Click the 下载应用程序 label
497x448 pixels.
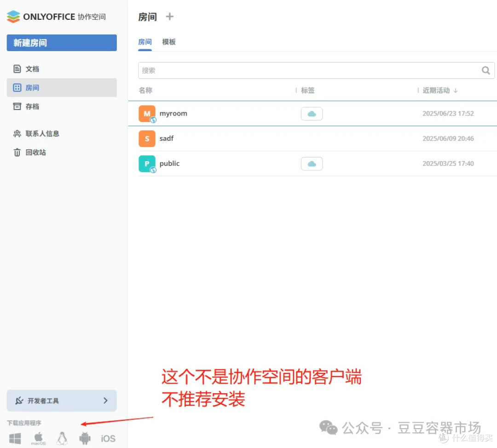tap(24, 423)
